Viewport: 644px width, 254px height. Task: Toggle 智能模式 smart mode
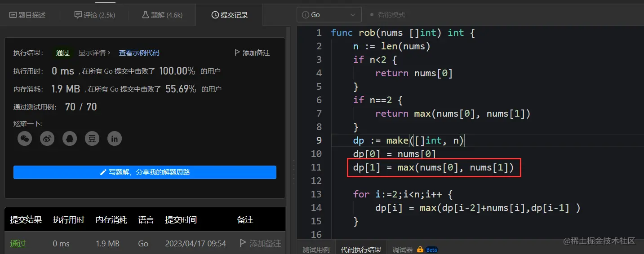pyautogui.click(x=387, y=15)
